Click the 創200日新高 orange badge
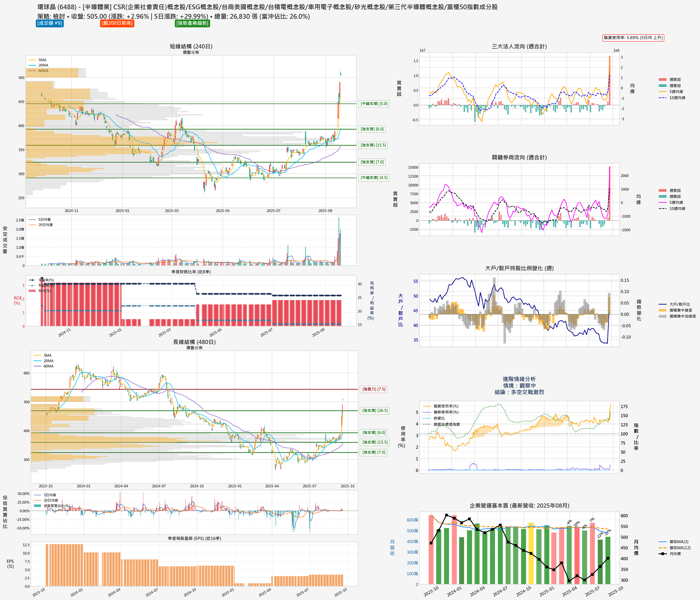This screenshot has width=700, height=600. [117, 23]
